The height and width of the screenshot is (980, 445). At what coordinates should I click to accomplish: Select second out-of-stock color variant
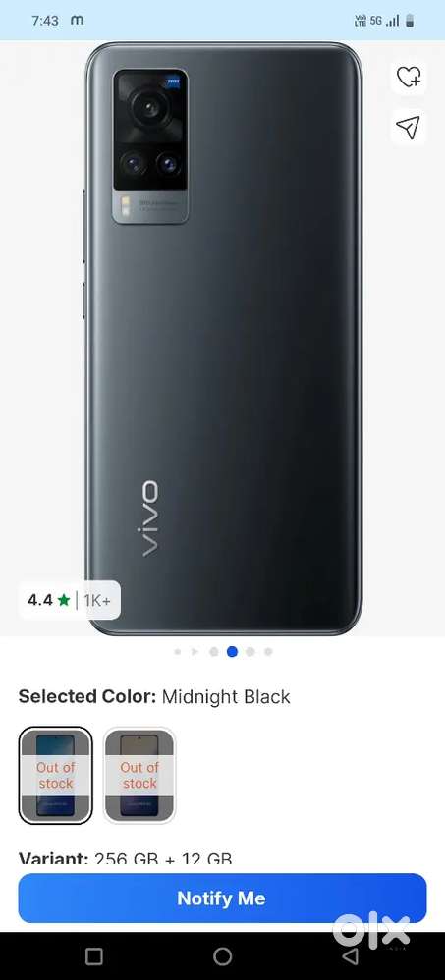click(x=139, y=775)
